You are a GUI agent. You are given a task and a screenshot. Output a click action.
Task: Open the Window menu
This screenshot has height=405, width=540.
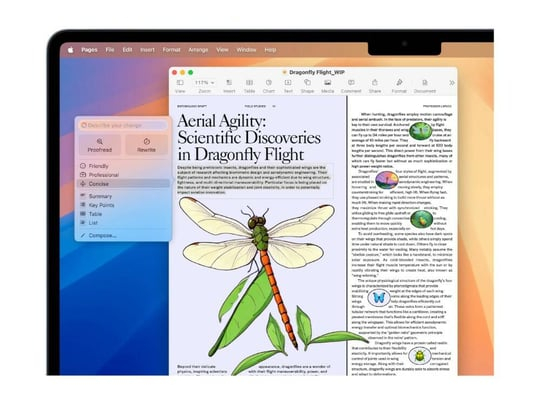coord(246,50)
